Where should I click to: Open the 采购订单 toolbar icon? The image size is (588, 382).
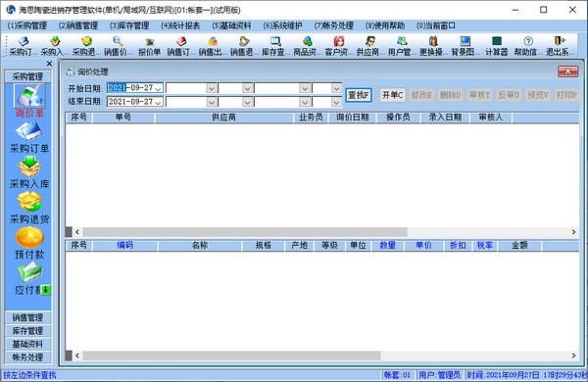(24, 46)
